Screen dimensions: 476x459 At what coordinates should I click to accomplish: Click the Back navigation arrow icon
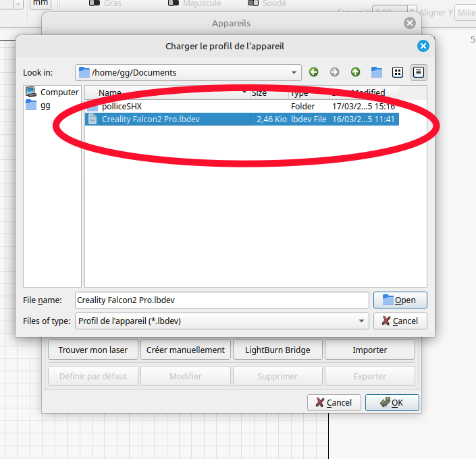tap(314, 72)
